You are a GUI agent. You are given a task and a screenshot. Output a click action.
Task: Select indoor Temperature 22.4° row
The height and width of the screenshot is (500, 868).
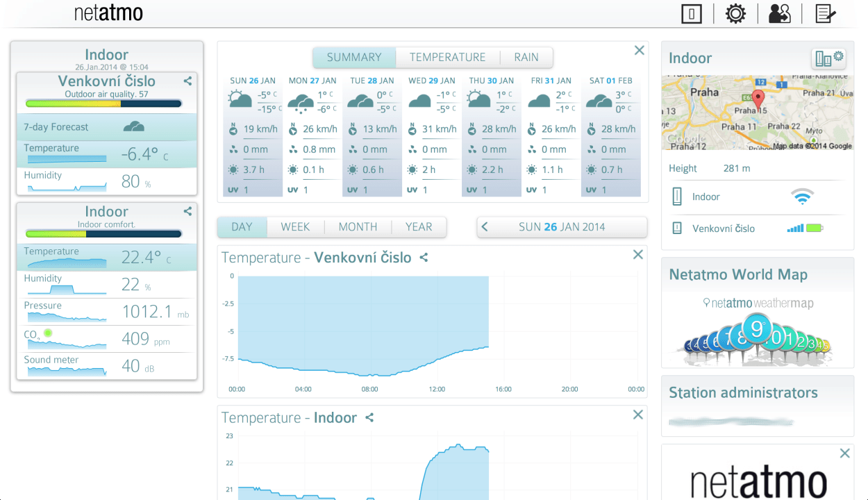(107, 258)
